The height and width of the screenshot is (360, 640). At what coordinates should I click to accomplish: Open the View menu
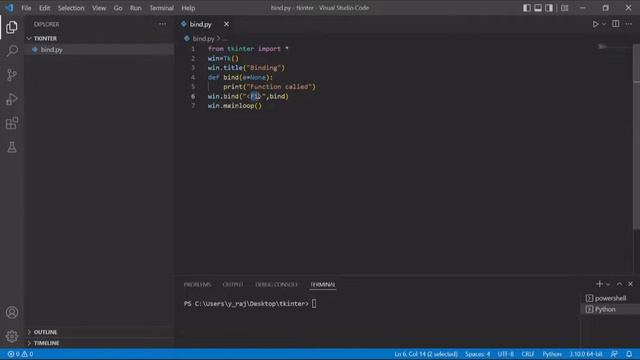99,8
